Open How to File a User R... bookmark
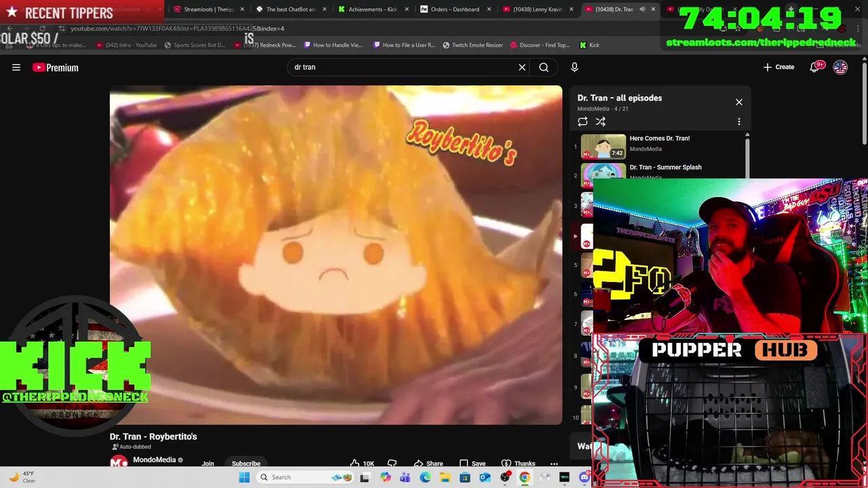868x488 pixels. click(x=404, y=45)
